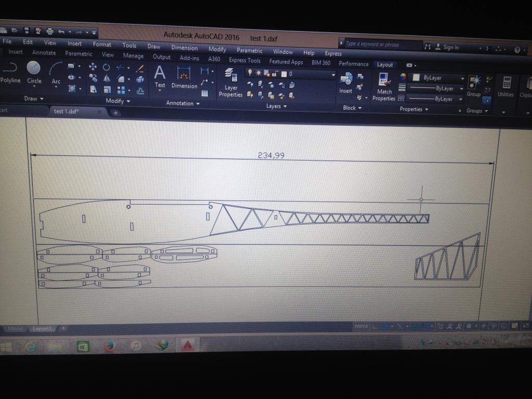The height and width of the screenshot is (399, 532).
Task: Expand the Draw panel flyout
Action: pyautogui.click(x=34, y=98)
